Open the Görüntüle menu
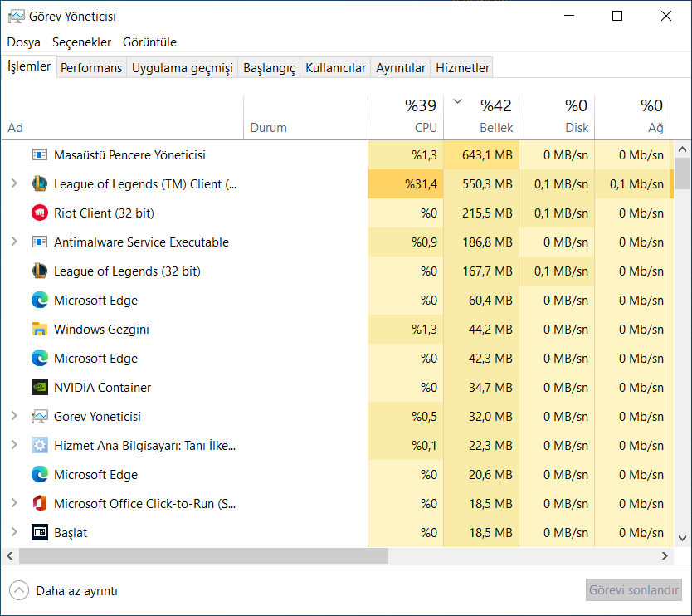 click(x=149, y=42)
